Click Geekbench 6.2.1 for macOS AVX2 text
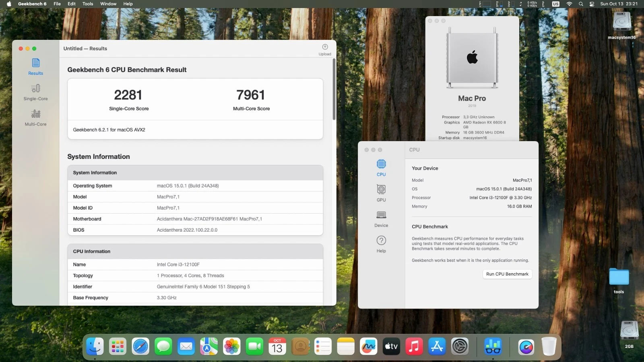644x362 pixels. tap(109, 130)
